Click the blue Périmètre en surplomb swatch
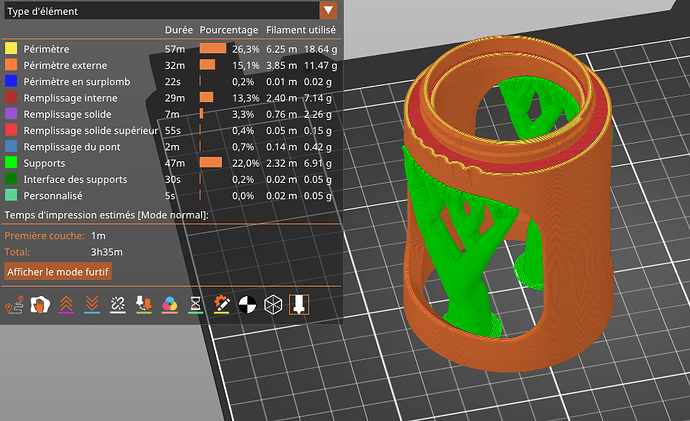The image size is (690, 421). [x=12, y=81]
